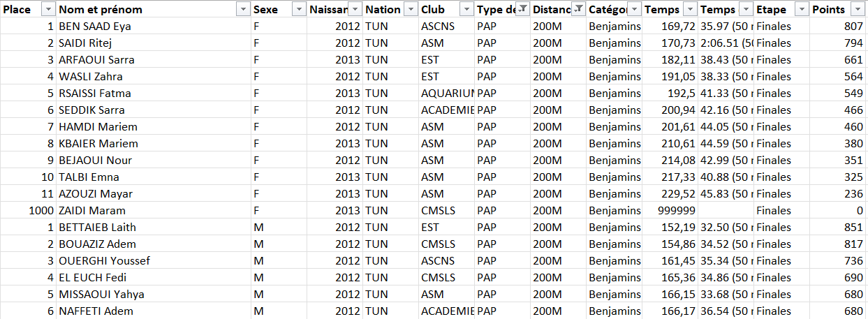This screenshot has width=868, height=319.
Task: Open the Catégorie column filter dropdown
Action: click(634, 9)
